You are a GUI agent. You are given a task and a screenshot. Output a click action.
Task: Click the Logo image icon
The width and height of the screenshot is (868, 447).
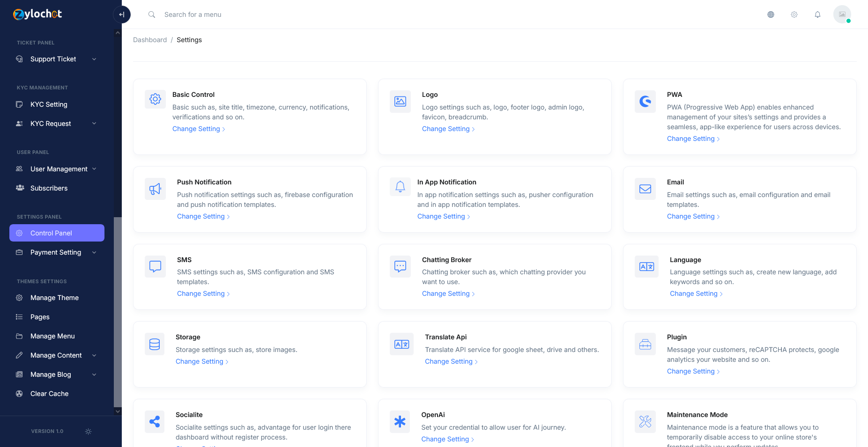click(400, 101)
